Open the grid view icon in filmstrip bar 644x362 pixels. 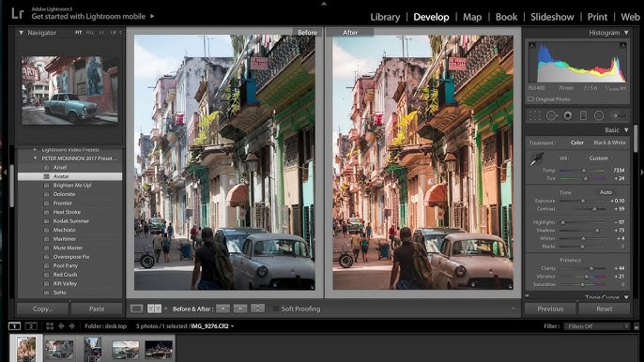50,325
